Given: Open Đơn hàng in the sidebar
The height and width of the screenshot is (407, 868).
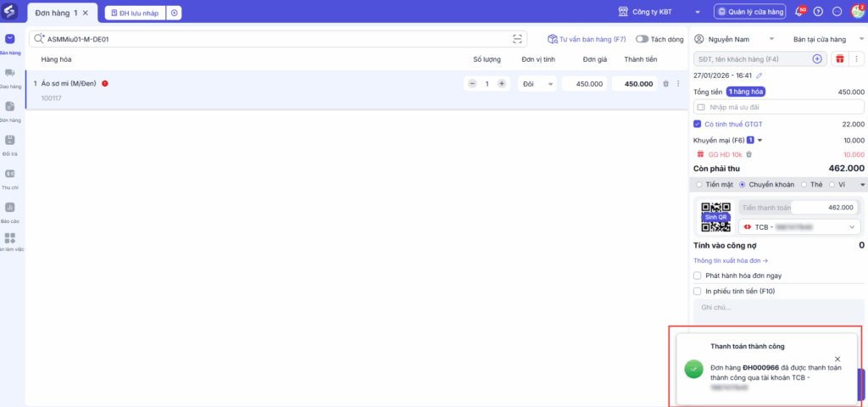Looking at the screenshot, I should (x=10, y=112).
